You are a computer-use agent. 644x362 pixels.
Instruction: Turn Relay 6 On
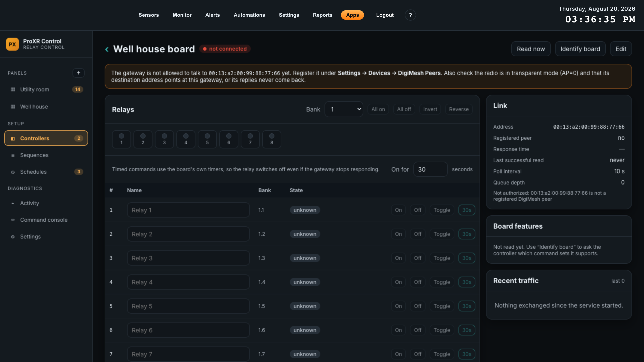[398, 330]
